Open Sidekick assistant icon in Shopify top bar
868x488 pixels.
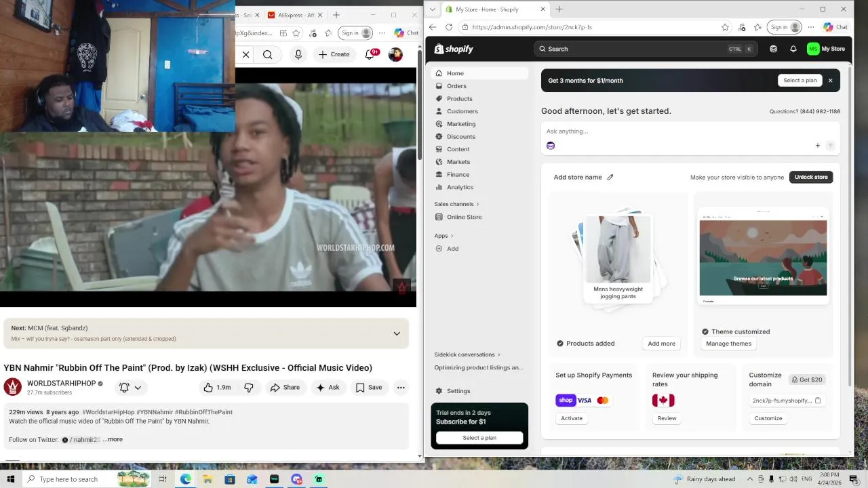773,49
